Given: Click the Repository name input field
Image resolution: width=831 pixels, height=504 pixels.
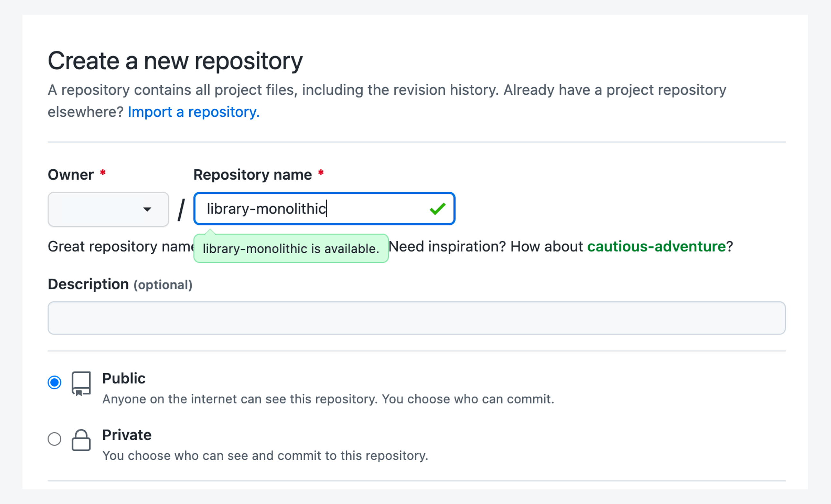Looking at the screenshot, I should (324, 208).
